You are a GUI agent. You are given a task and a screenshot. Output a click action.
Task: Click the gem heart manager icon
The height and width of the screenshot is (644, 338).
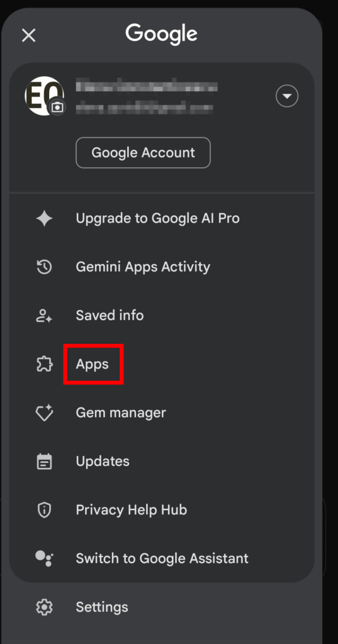pos(45,413)
